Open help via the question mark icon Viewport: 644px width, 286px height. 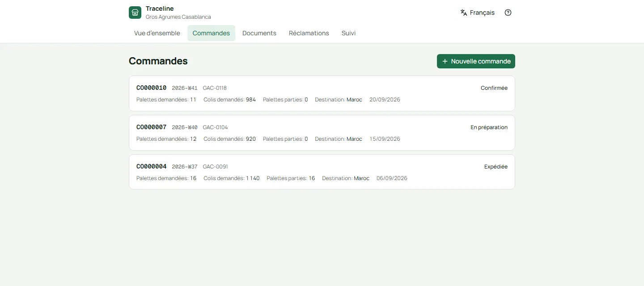pos(508,13)
